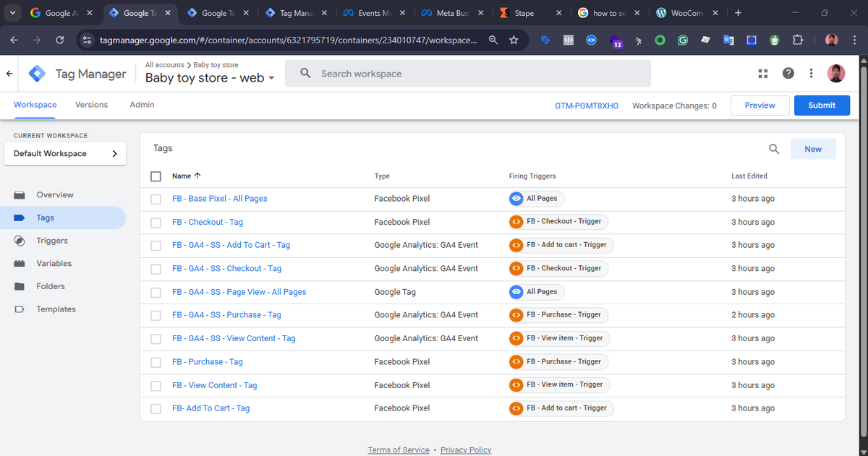Screen dimensions: 868x456
Task: Click the back arrow beside Tag Manager logo
Action: pos(9,73)
